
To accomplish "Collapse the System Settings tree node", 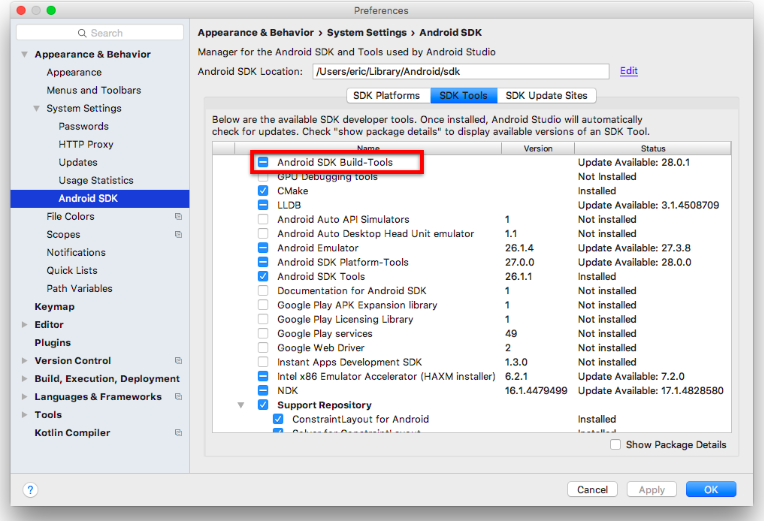I will (x=37, y=109).
